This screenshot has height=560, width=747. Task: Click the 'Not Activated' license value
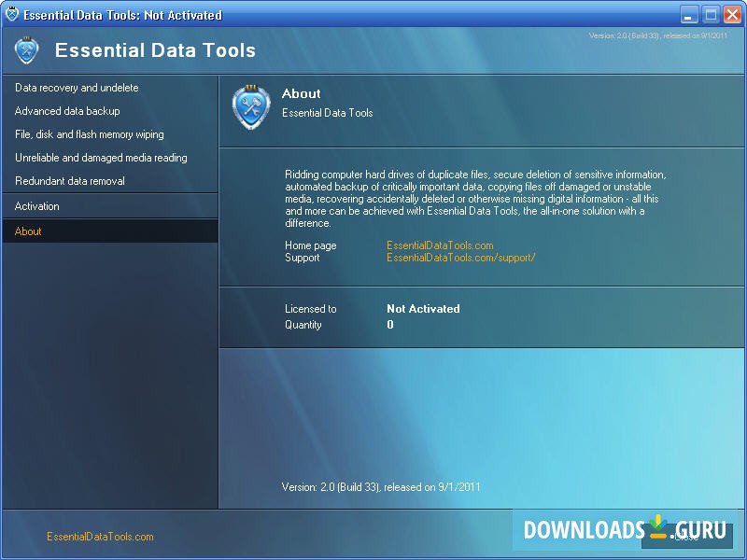[423, 309]
